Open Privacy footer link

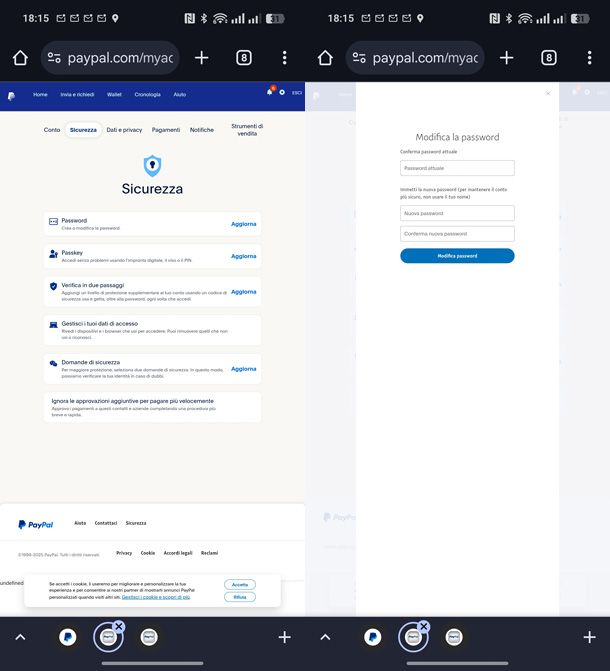(x=124, y=553)
